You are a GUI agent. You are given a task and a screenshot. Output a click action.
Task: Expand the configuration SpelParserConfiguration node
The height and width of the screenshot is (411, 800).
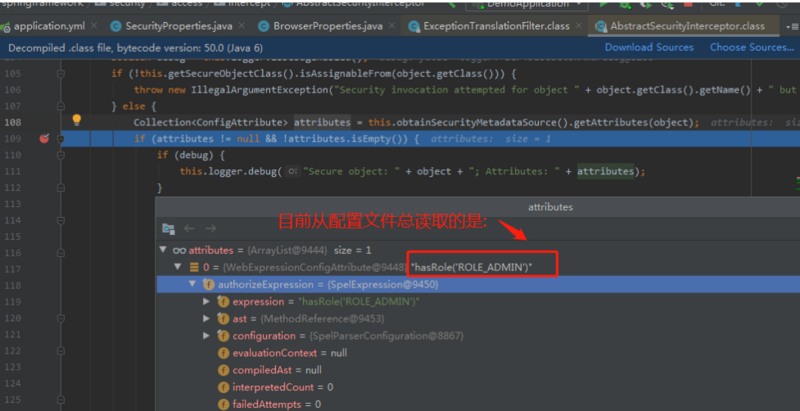click(206, 336)
